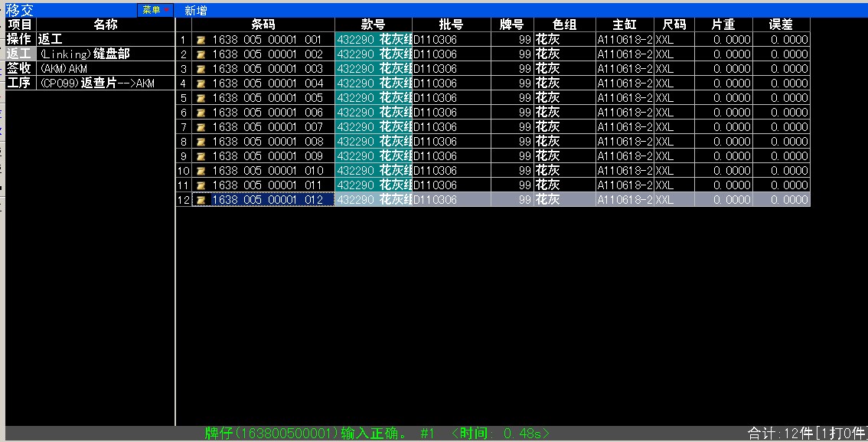Viewport: 868px width, 442px height.
Task: Click the 批号 cell D110306 in row 3
Action: click(x=451, y=69)
